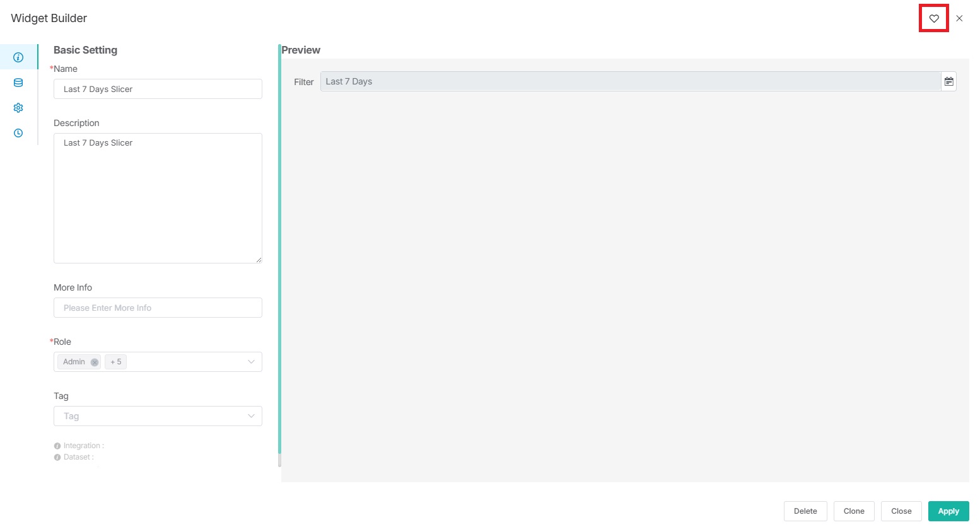Focus the More Info input field

click(158, 308)
